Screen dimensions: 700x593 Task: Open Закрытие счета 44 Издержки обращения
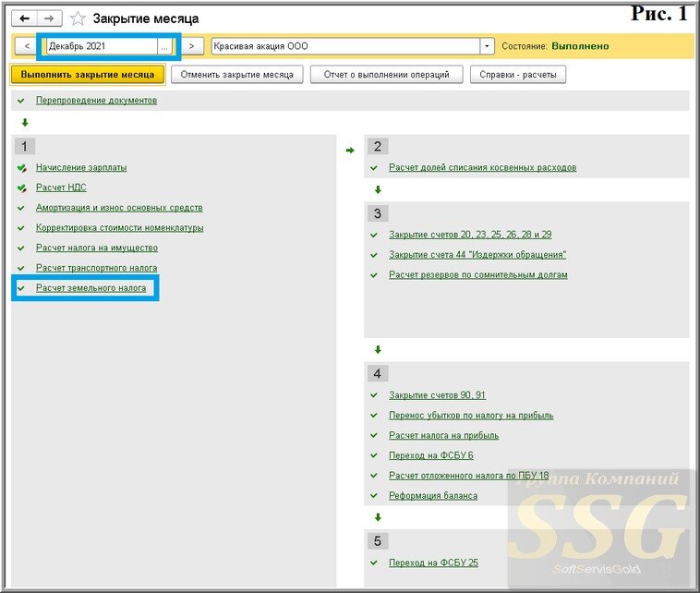tap(477, 255)
